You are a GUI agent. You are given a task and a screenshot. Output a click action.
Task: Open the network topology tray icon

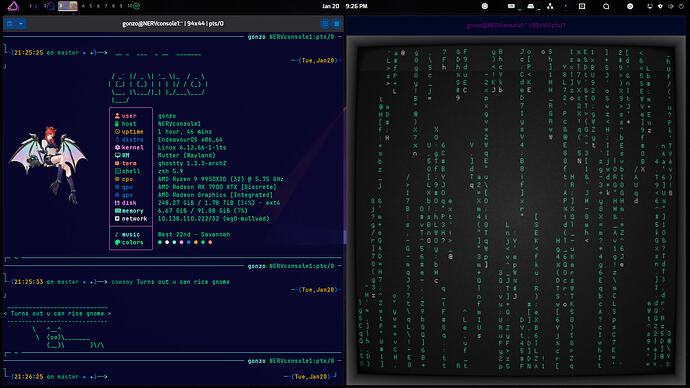tap(550, 6)
